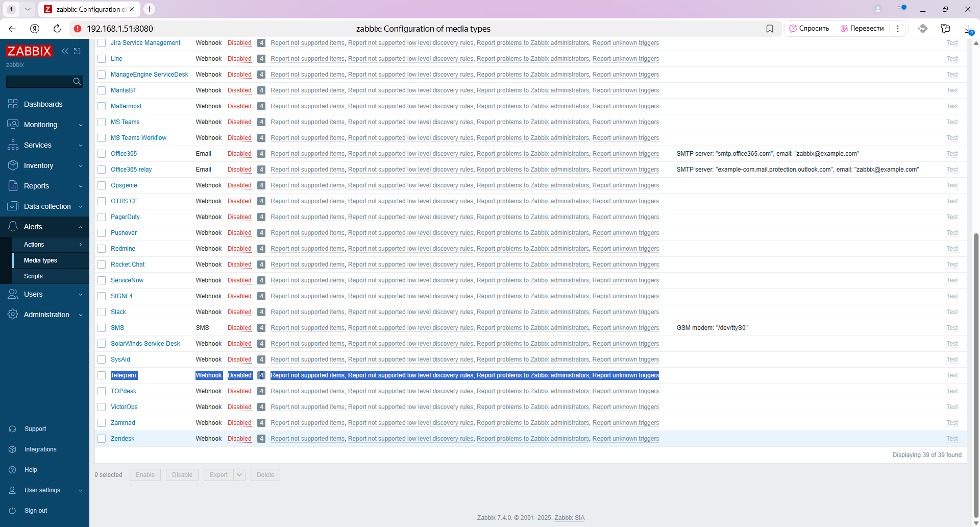Image resolution: width=980 pixels, height=527 pixels.
Task: Open the browser three-dot page menu
Action: (898, 29)
